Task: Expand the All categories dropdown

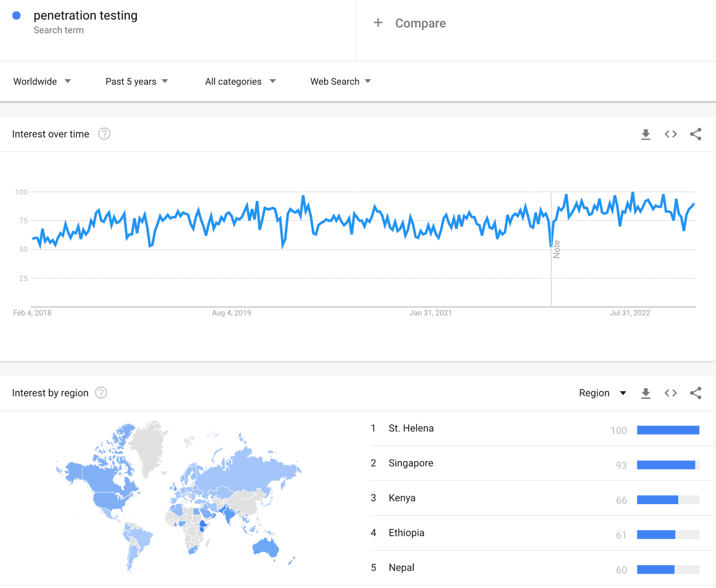Action: (240, 82)
